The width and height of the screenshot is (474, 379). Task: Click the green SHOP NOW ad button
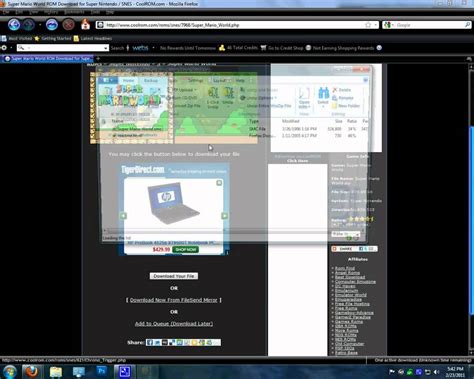pyautogui.click(x=185, y=249)
